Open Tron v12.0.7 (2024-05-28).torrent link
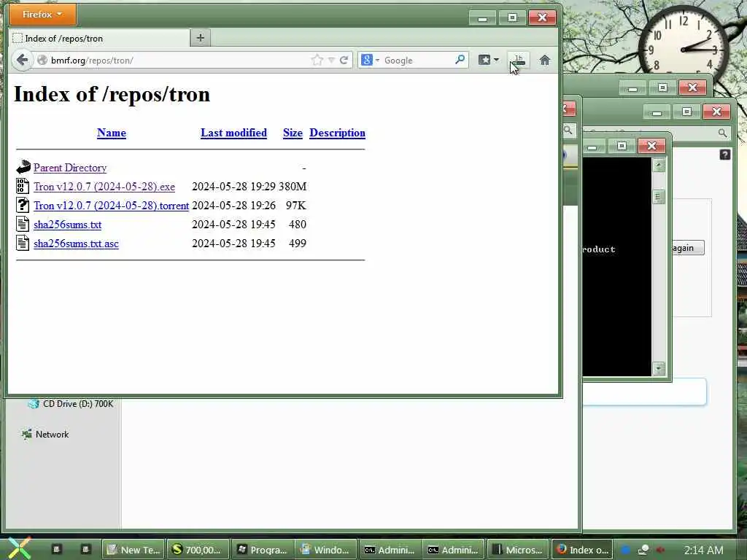 (x=111, y=206)
